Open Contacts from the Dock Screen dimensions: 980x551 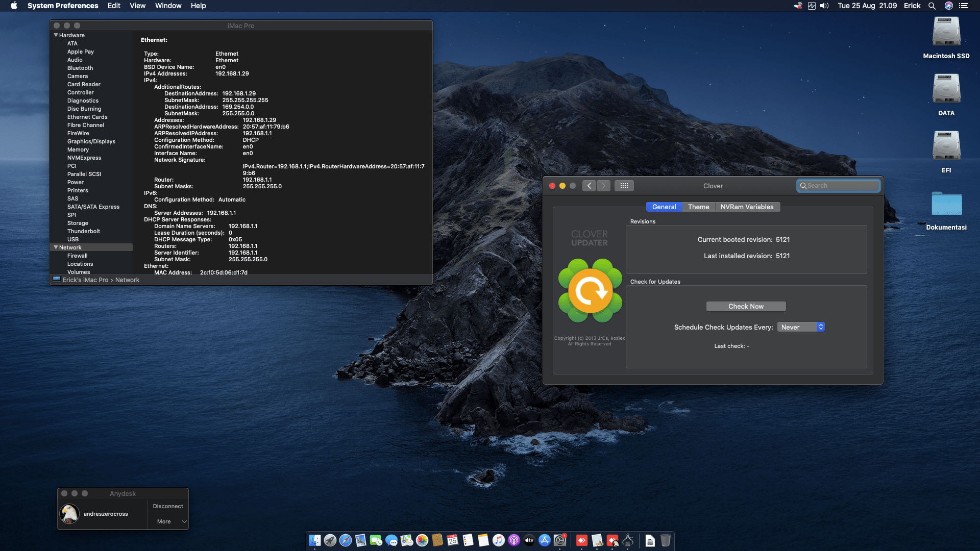(x=437, y=540)
